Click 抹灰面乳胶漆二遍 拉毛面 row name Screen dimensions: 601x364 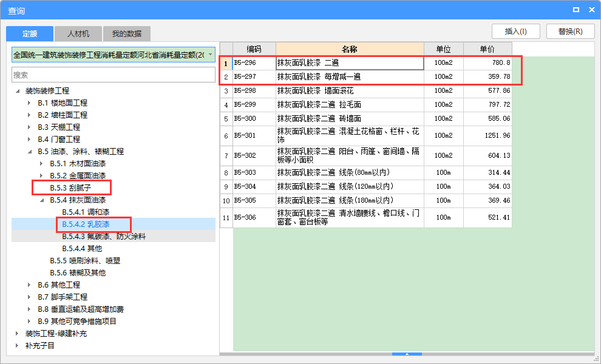point(350,104)
